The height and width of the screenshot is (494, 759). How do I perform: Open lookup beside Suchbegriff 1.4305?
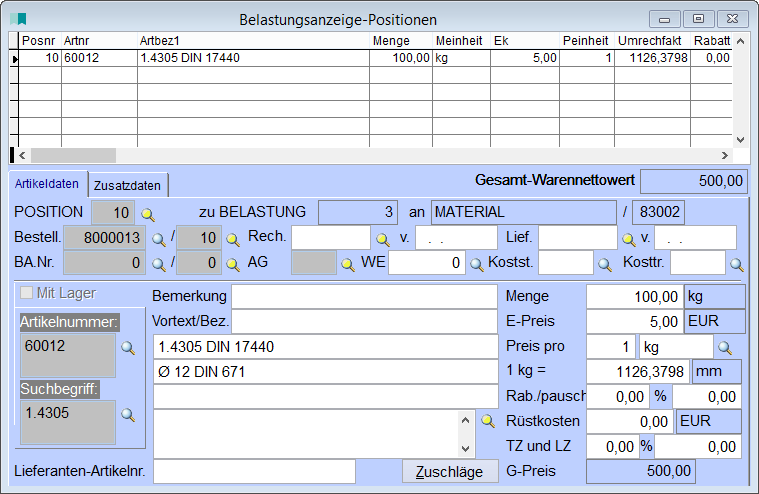click(127, 414)
